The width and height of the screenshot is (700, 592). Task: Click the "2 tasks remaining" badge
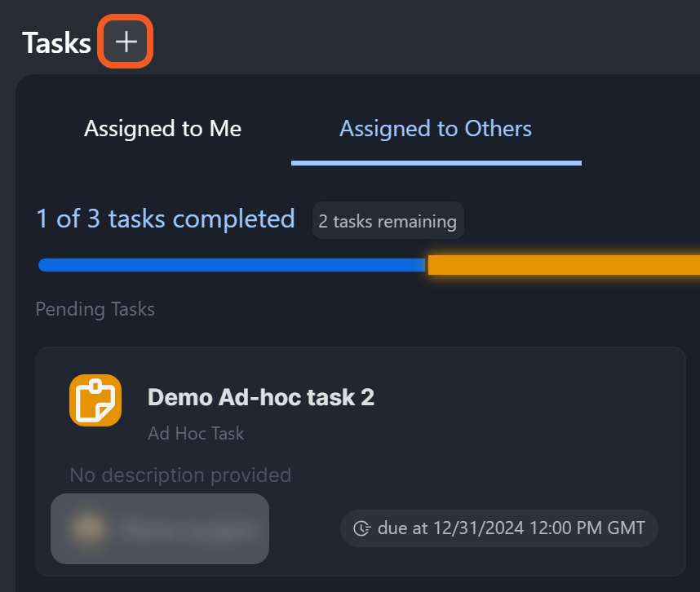pyautogui.click(x=388, y=221)
